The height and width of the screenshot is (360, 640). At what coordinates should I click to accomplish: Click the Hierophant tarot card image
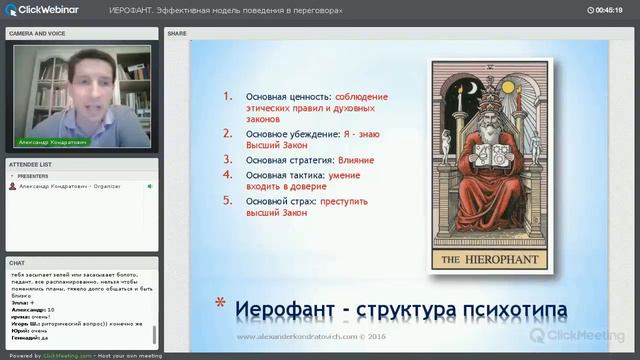[490, 166]
